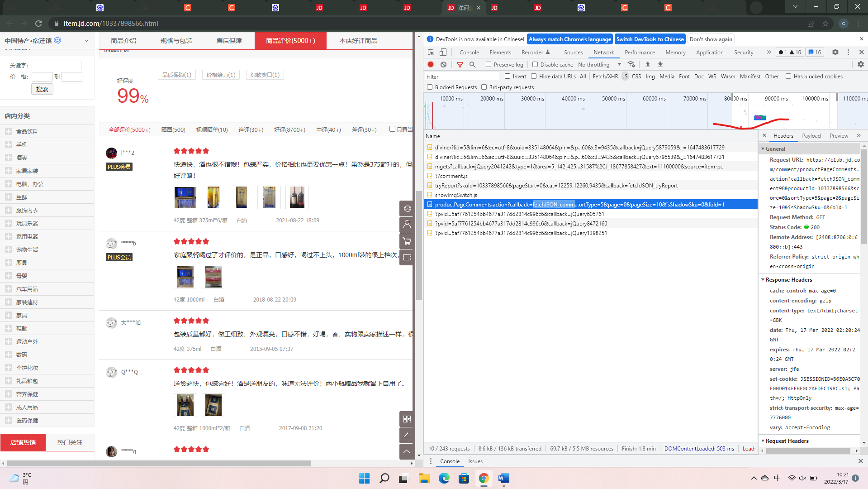Expand Request Headers section
Image resolution: width=868 pixels, height=489 pixels.
click(763, 441)
